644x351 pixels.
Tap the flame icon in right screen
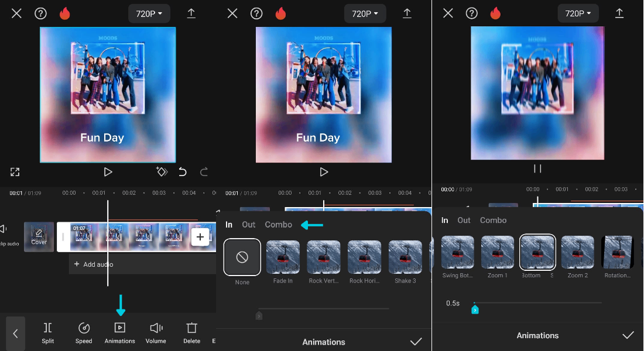pos(495,13)
